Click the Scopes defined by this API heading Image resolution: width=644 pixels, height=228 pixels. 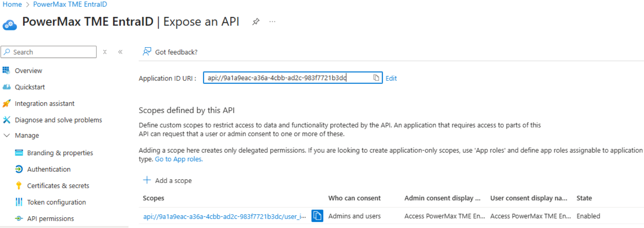click(187, 110)
